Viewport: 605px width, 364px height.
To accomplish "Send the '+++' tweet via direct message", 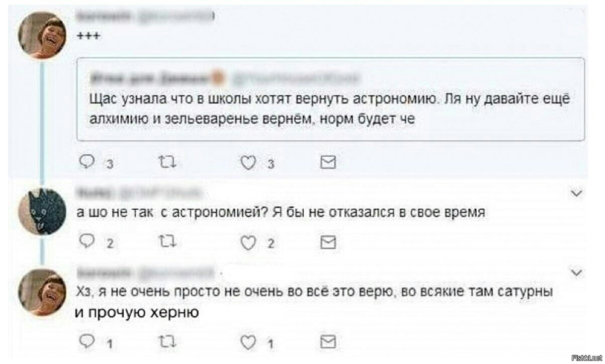I will pyautogui.click(x=328, y=161).
